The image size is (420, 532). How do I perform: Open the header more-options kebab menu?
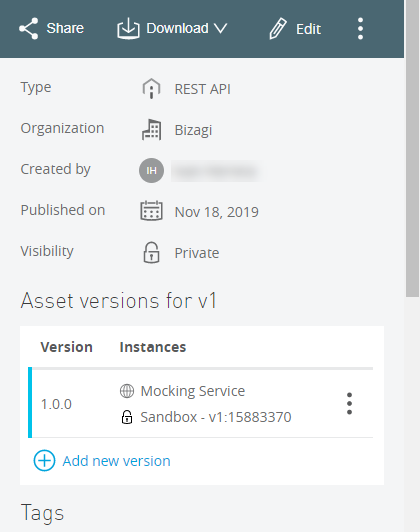(360, 29)
